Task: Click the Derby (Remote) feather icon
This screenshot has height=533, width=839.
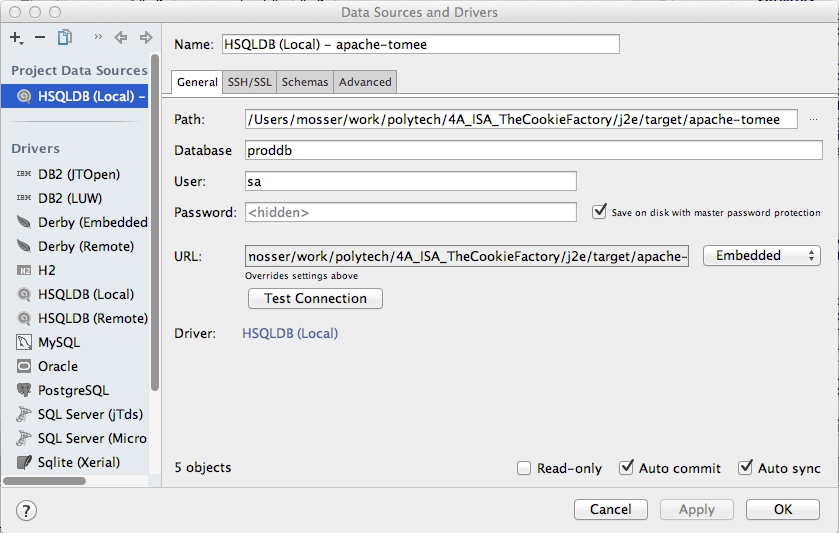Action: tap(24, 246)
